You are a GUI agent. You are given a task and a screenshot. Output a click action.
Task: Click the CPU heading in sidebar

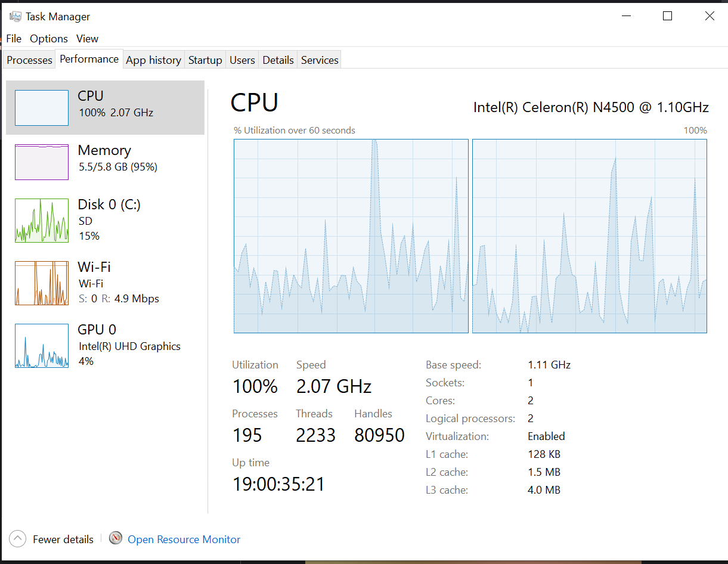pyautogui.click(x=91, y=96)
